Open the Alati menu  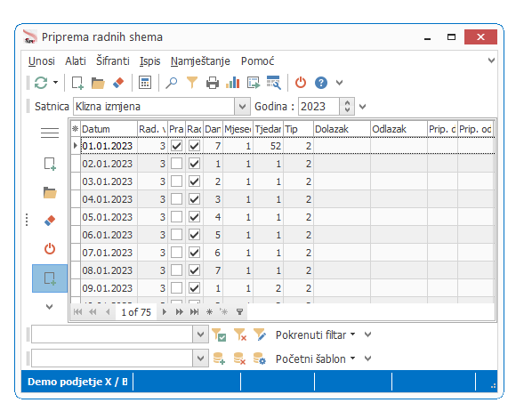coord(76,61)
